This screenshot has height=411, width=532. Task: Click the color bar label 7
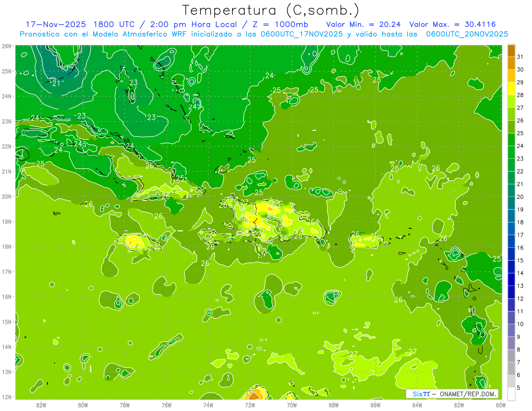[x=519, y=362]
